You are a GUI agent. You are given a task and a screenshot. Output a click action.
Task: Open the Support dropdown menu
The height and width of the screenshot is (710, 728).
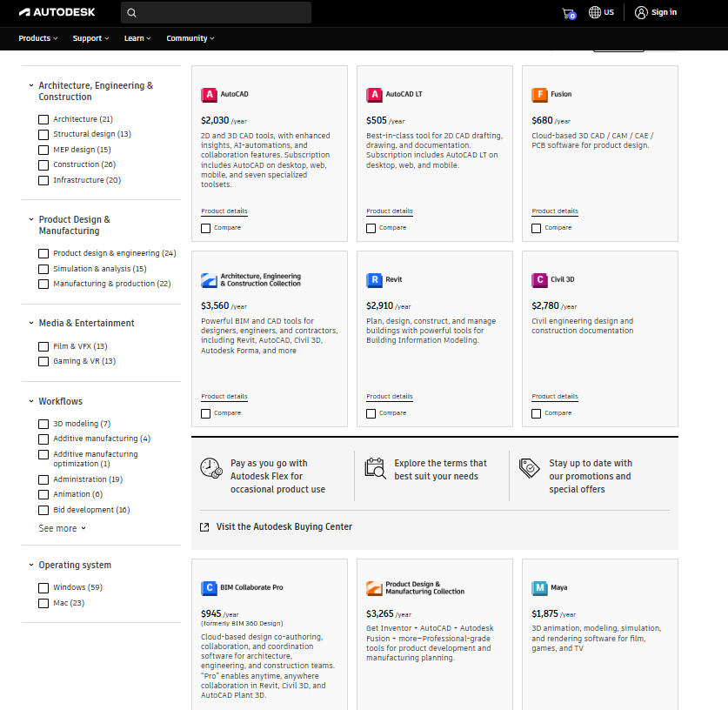(90, 38)
